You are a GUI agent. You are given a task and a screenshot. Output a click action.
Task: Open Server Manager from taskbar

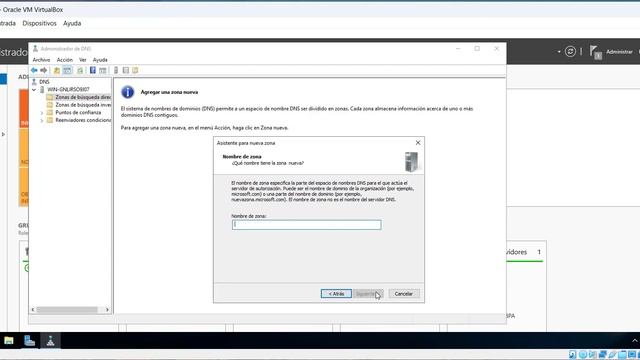click(29, 340)
